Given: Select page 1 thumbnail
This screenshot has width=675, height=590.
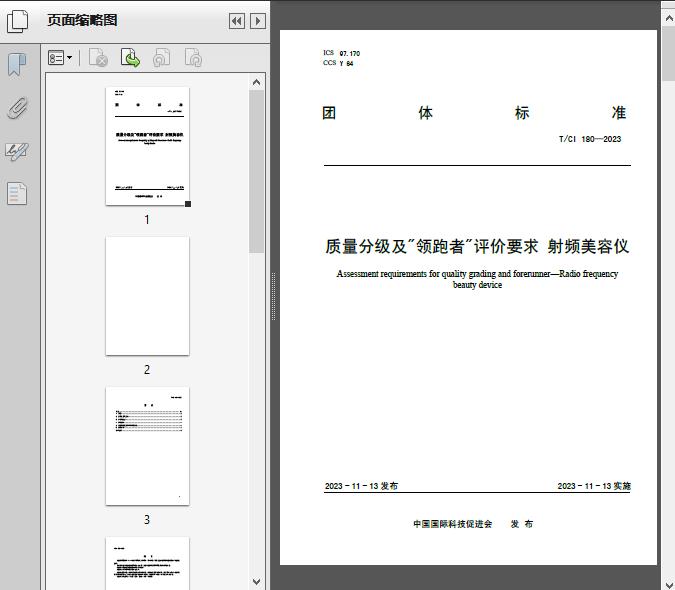Looking at the screenshot, I should 147,146.
